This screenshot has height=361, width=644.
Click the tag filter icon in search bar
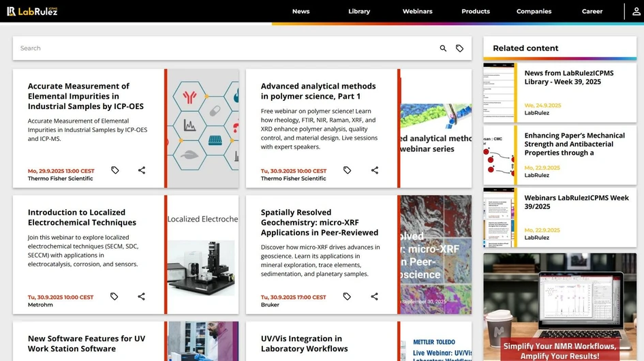(x=459, y=48)
